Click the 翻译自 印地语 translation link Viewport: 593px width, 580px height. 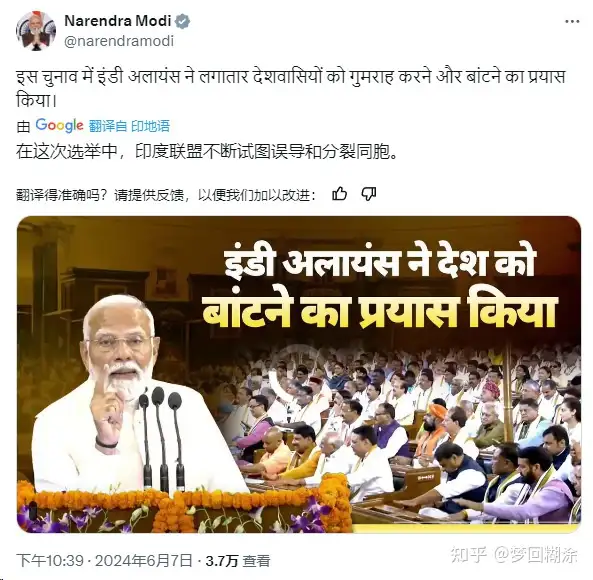click(129, 126)
